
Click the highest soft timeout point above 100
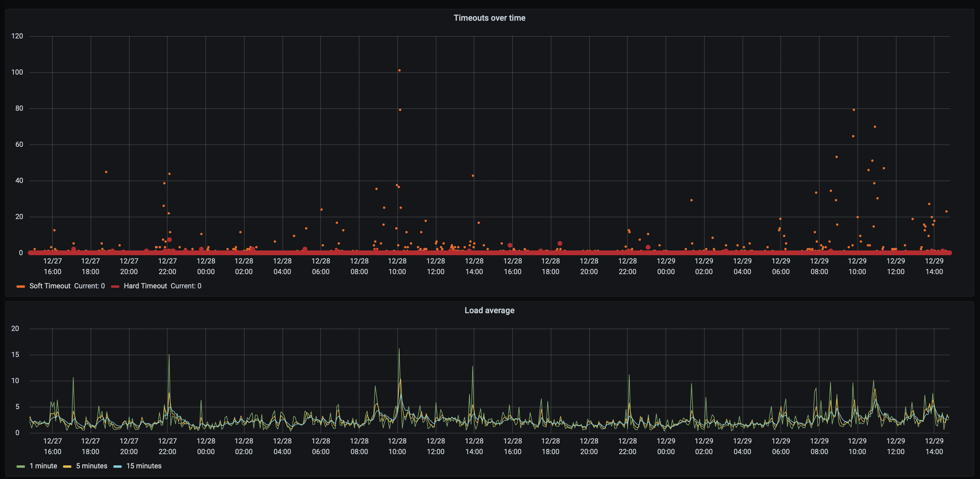399,70
